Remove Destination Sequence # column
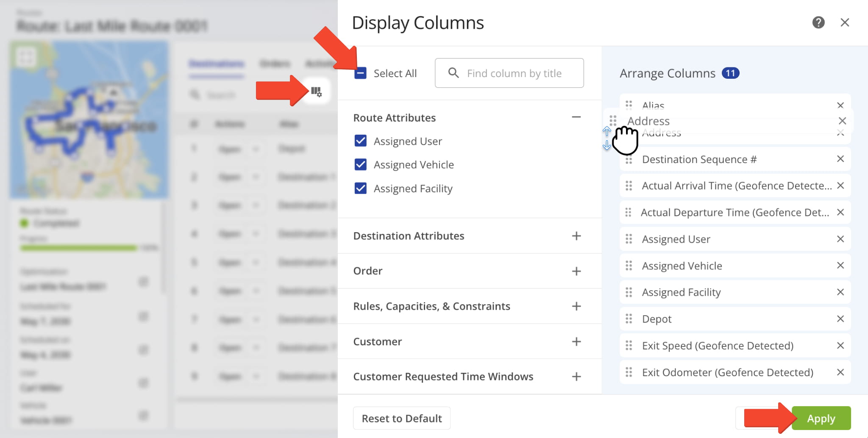The image size is (868, 438). [840, 159]
